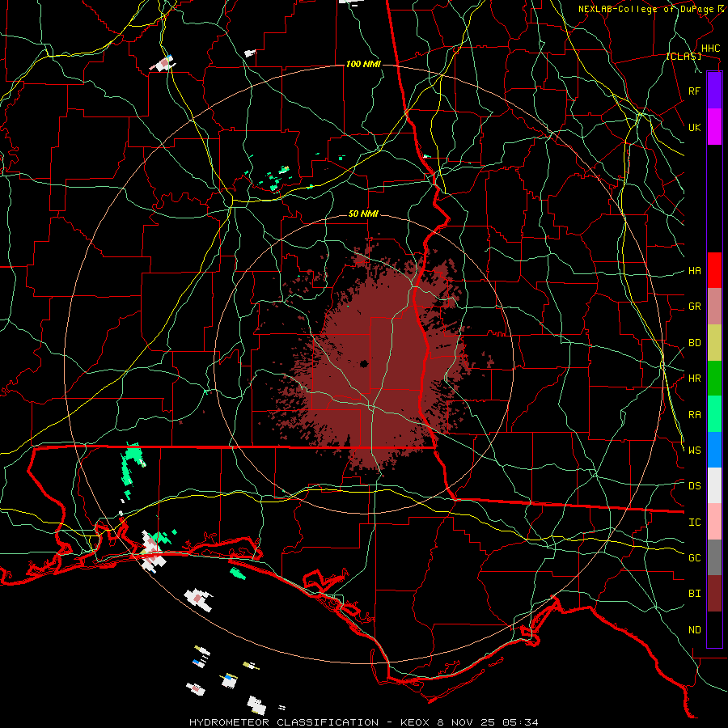Viewport: 728px width, 728px height.
Task: Click the BI dark red legend swatch
Action: tap(714, 594)
